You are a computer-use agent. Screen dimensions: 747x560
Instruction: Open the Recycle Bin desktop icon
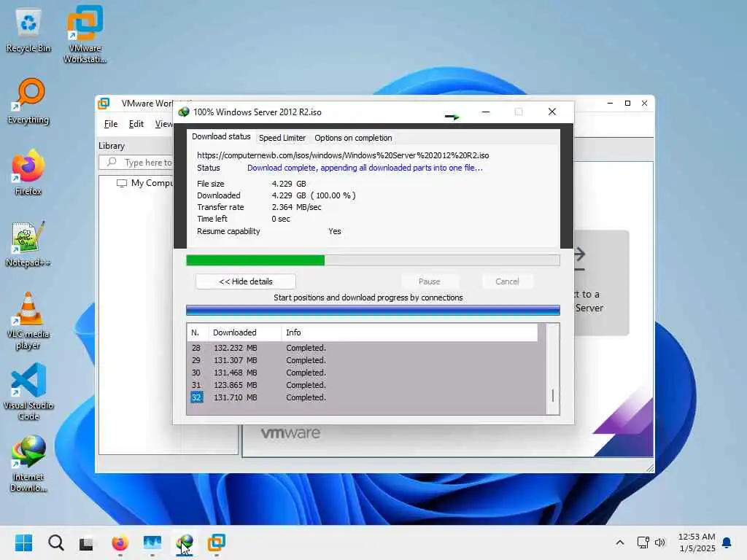[x=28, y=31]
